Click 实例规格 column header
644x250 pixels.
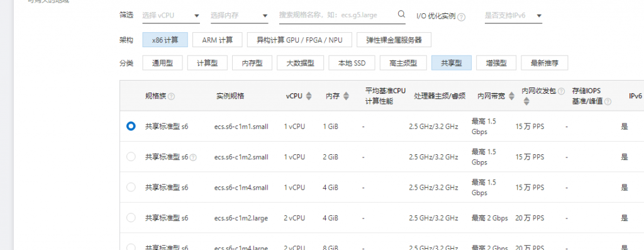[230, 96]
